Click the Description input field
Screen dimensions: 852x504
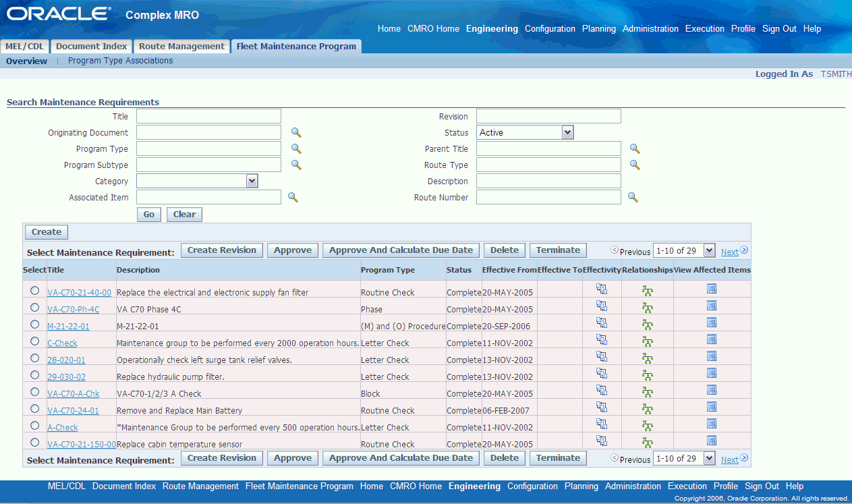click(548, 181)
